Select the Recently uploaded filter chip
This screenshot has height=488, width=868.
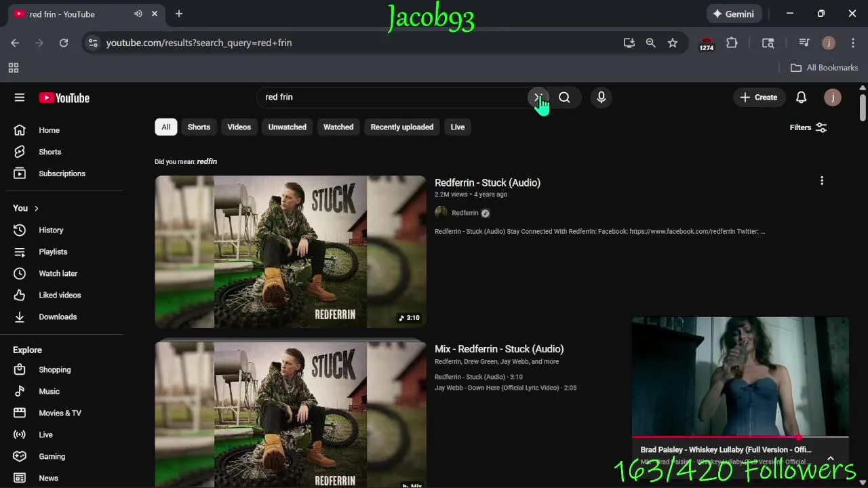click(x=402, y=127)
